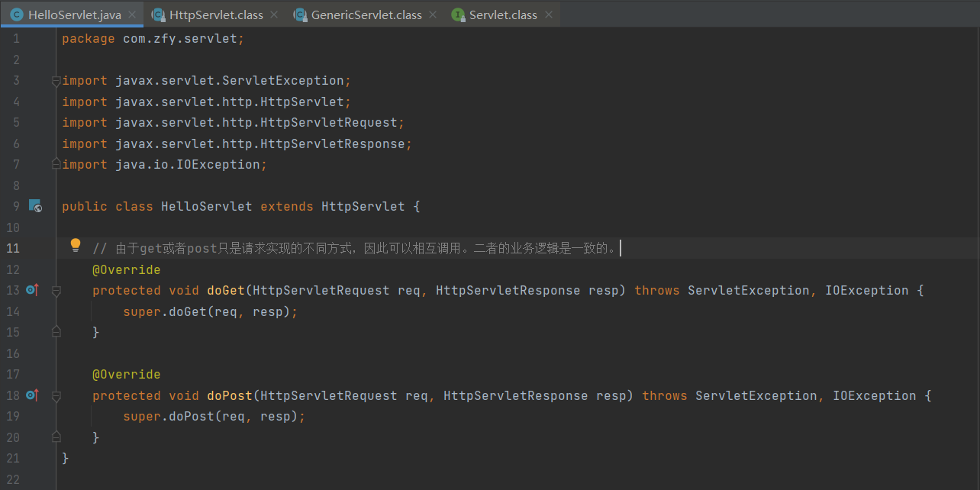Click the doPost method name on line 18
Viewport: 980px width, 490px height.
tap(230, 395)
